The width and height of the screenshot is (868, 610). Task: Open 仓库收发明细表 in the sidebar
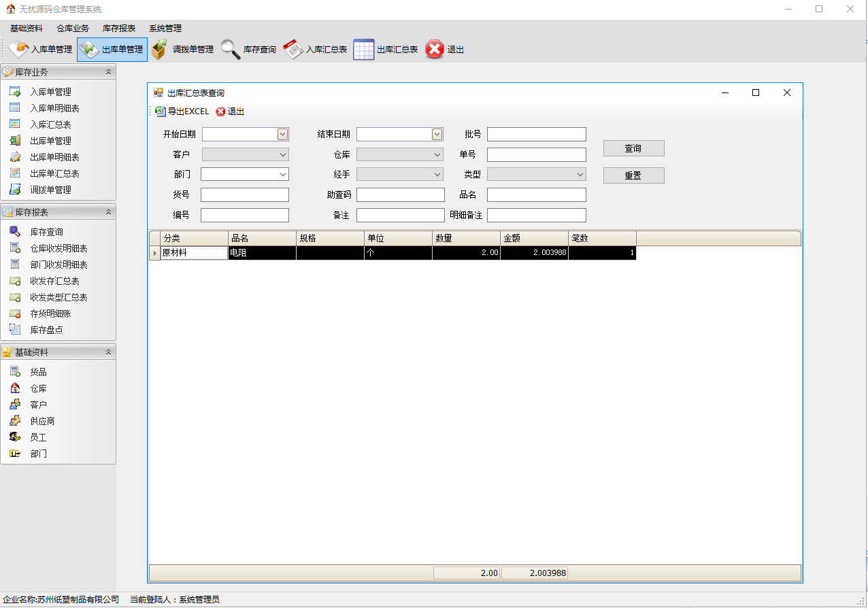[59, 248]
